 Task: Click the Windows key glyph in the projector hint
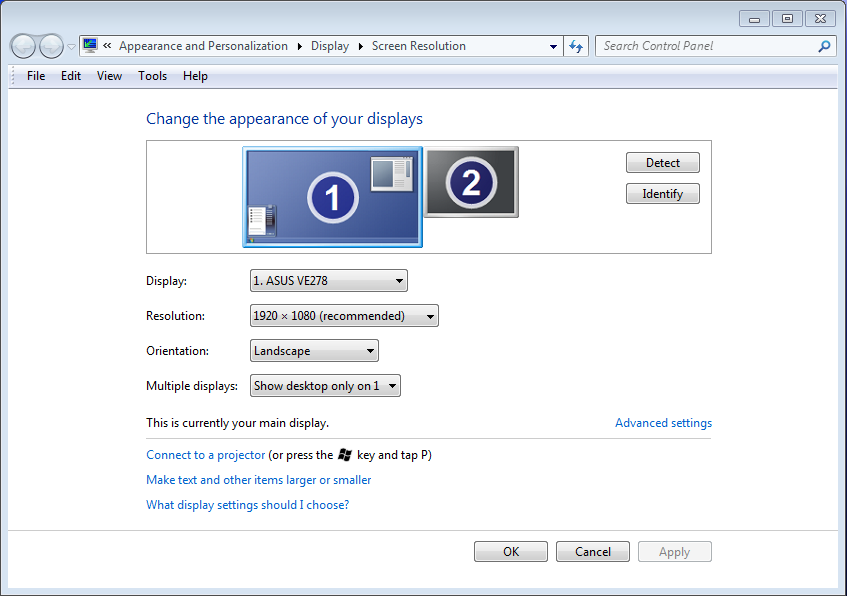tap(343, 455)
